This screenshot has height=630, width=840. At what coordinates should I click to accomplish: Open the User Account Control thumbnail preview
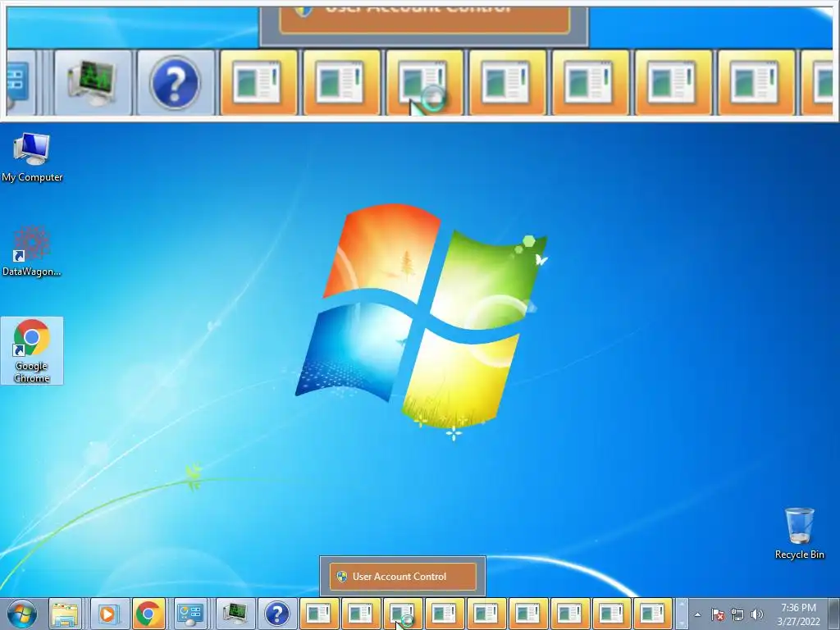coord(403,577)
